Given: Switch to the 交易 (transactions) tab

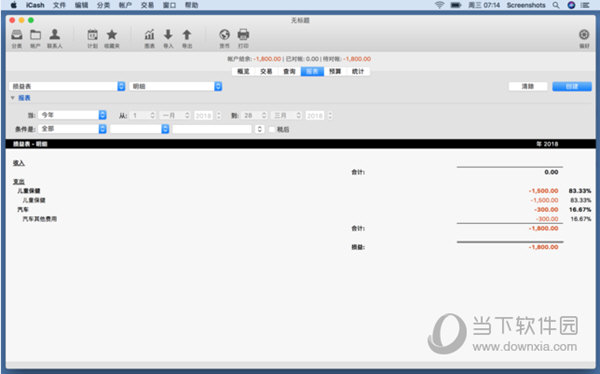Looking at the screenshot, I should tap(266, 72).
